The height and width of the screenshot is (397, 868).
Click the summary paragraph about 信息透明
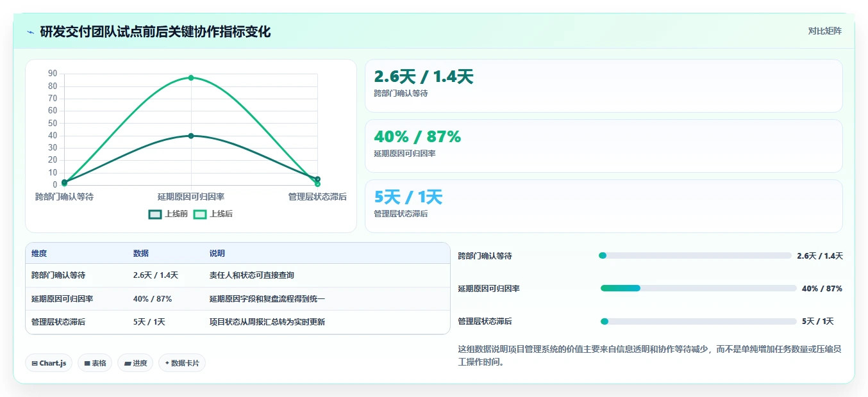coord(649,355)
